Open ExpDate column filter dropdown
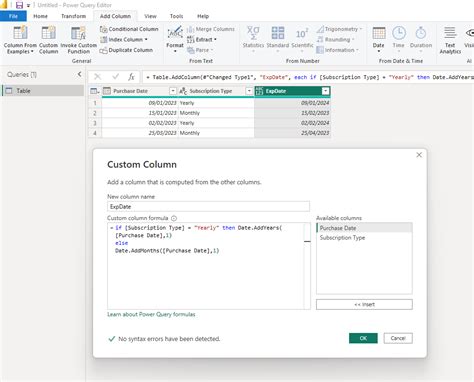Screen dimensions: 474x382 click(325, 91)
